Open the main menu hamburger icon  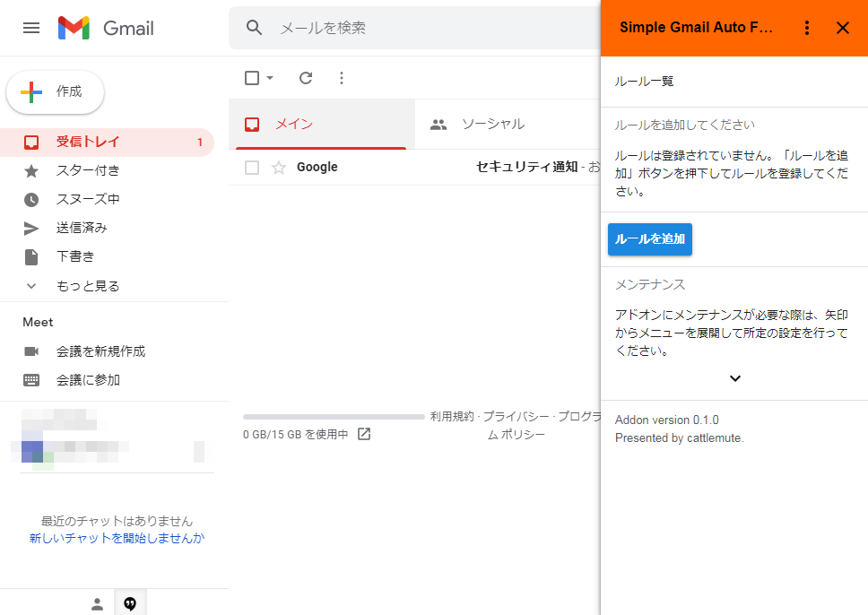[x=31, y=28]
